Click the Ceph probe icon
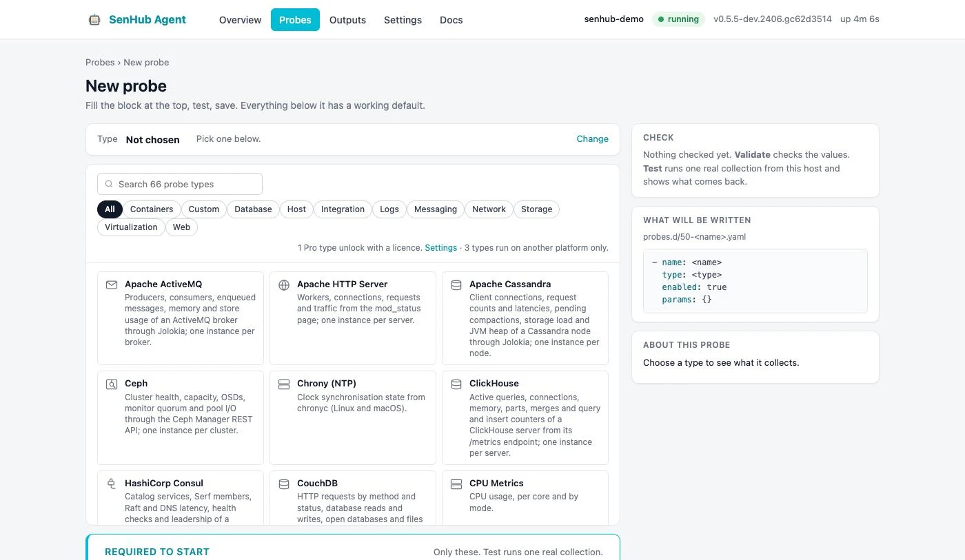The height and width of the screenshot is (560, 965). pos(112,384)
